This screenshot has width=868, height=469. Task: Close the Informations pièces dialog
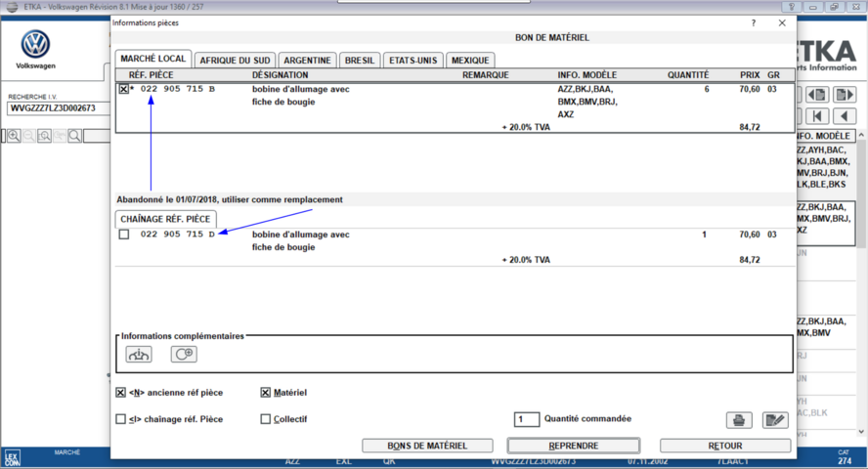(782, 22)
